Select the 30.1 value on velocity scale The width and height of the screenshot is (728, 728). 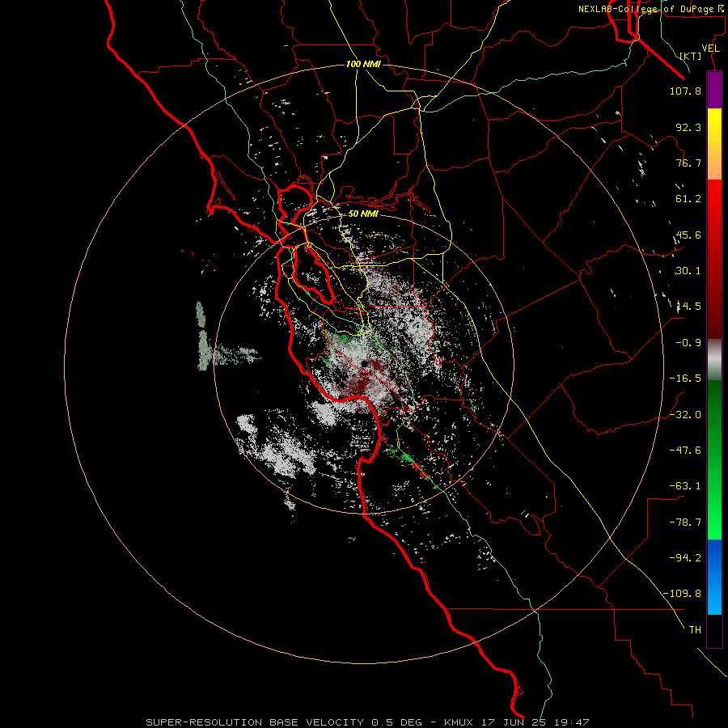[688, 271]
